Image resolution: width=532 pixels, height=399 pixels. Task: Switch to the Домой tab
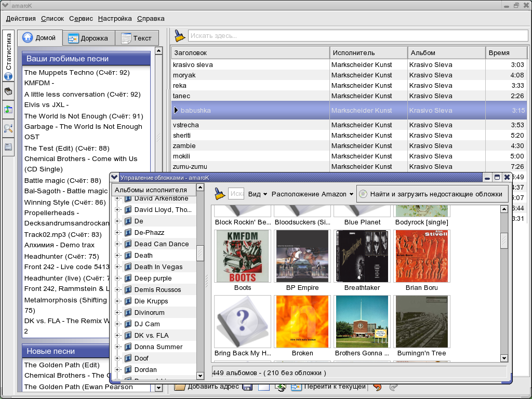[x=40, y=37]
